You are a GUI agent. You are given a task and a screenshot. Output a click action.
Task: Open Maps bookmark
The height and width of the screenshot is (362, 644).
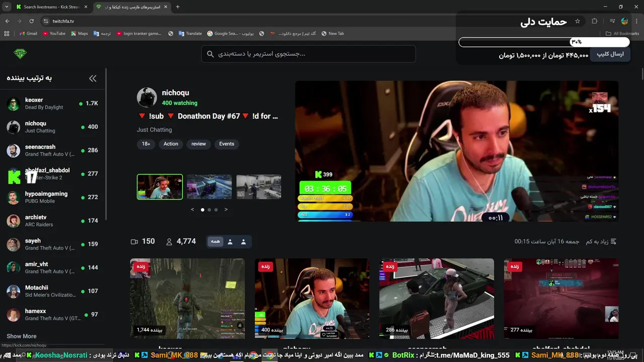click(79, 34)
